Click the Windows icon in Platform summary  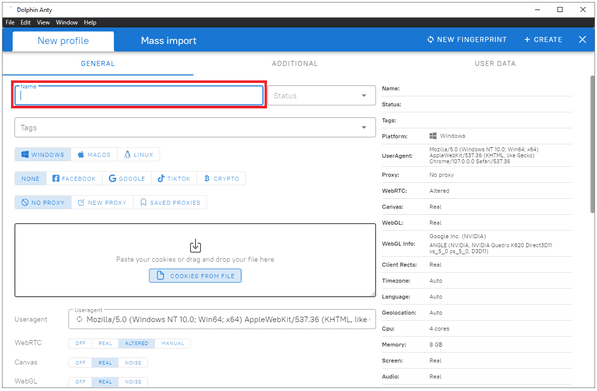(433, 136)
